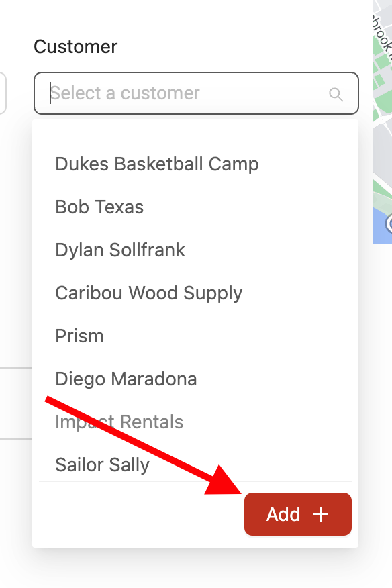Click the Customer field label
This screenshot has width=392, height=588.
click(76, 47)
